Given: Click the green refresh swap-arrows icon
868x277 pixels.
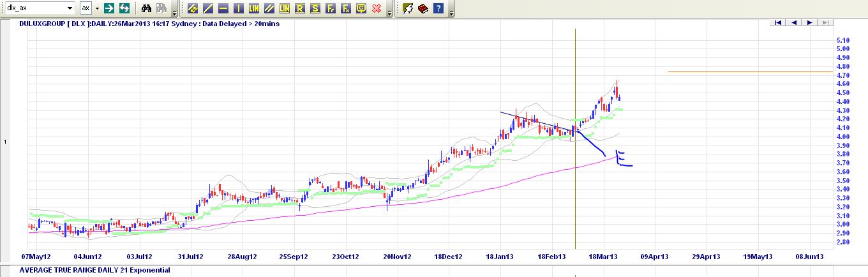Looking at the screenshot, I should 124,8.
